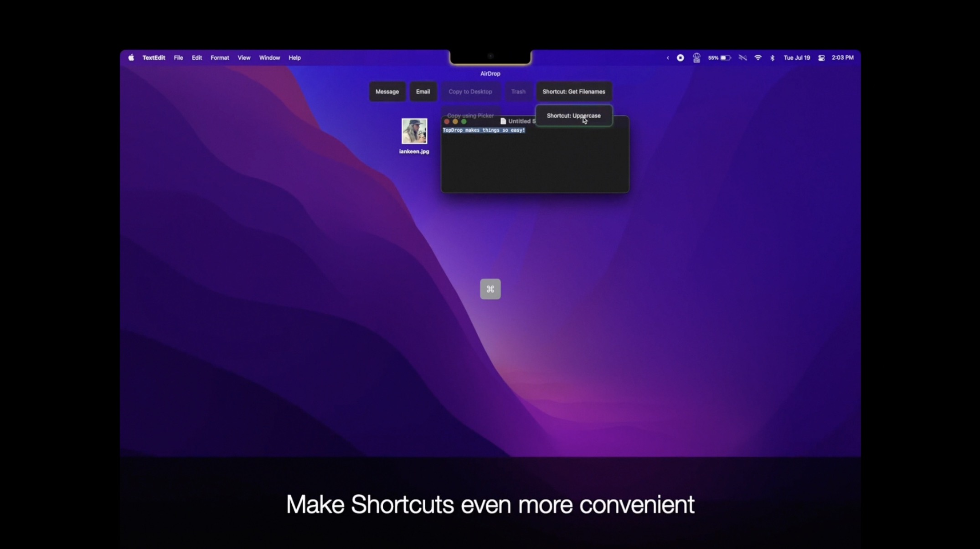Open the Apple menu
Screen dimensions: 980x549
(x=131, y=58)
